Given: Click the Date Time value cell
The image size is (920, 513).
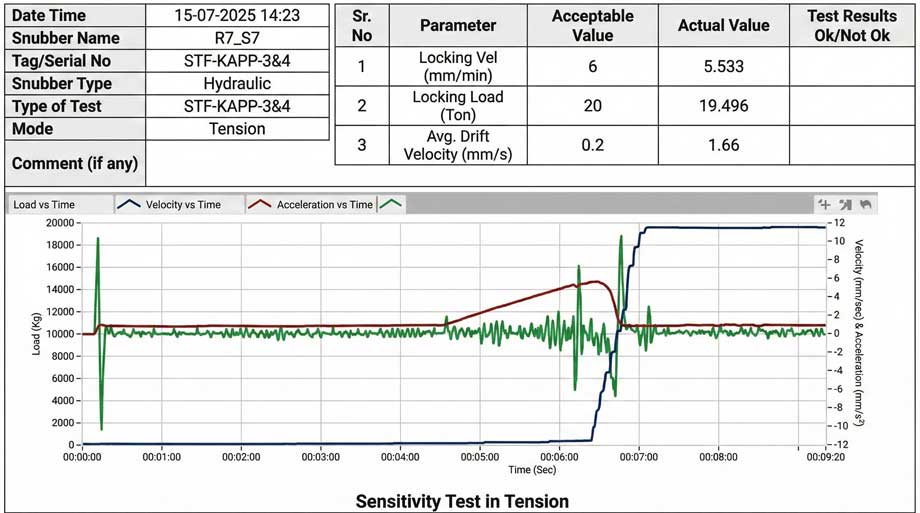Looking at the screenshot, I should click(237, 16).
